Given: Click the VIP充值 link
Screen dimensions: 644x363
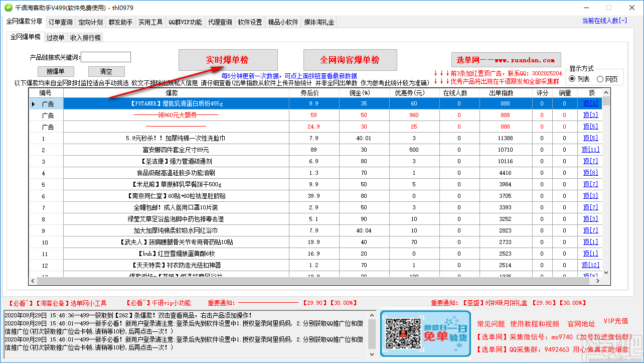Looking at the screenshot, I should pos(615,321).
